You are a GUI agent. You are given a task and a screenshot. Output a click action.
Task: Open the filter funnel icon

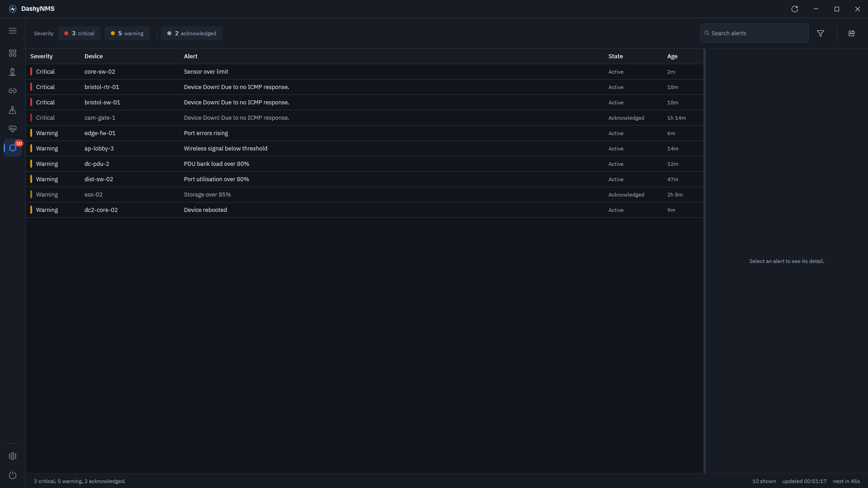[x=821, y=33]
